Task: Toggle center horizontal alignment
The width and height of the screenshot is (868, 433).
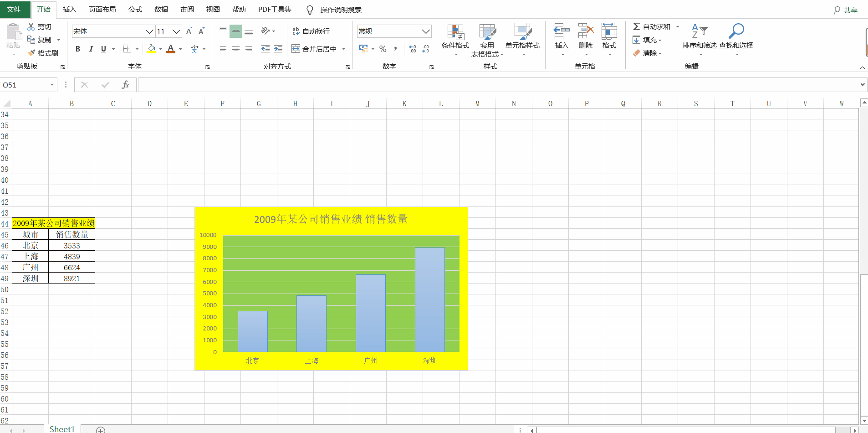Action: coord(236,49)
